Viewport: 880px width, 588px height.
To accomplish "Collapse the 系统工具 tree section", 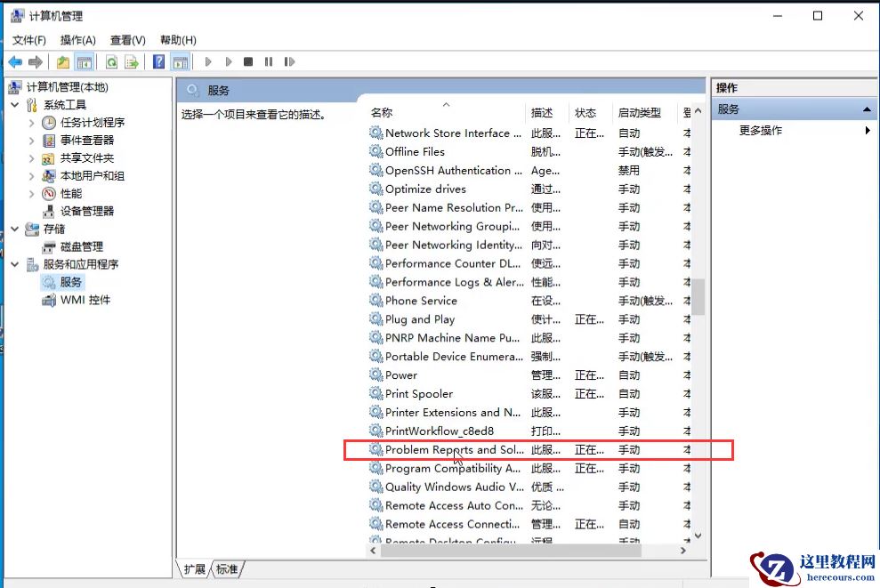I will (14, 104).
